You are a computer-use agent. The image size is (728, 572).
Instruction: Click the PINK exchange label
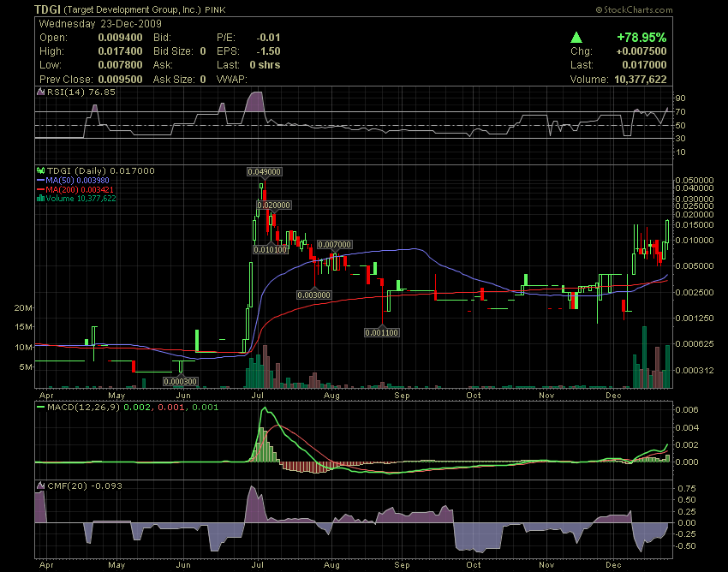tap(216, 9)
